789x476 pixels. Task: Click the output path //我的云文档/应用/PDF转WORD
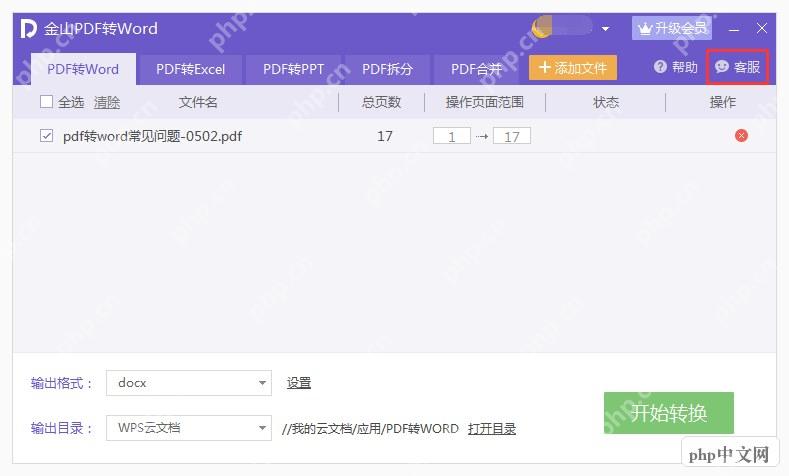370,429
